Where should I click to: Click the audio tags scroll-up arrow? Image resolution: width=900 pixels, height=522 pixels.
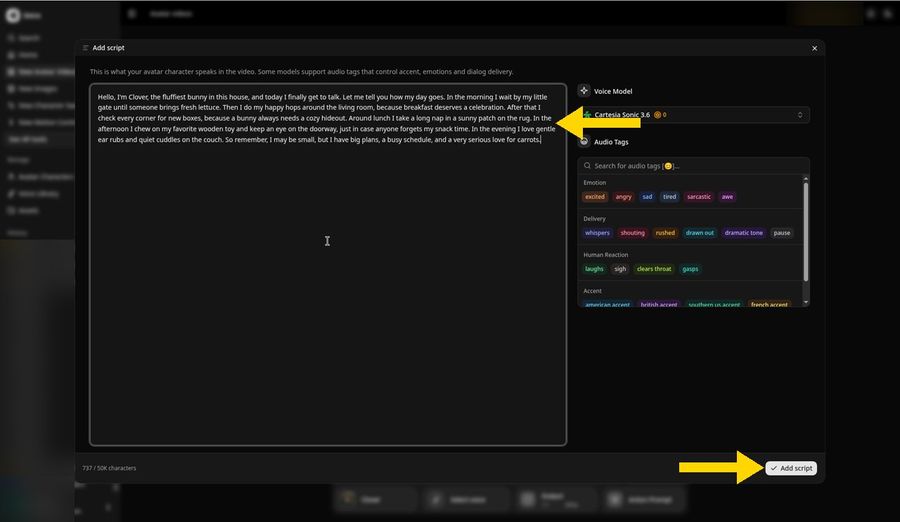(806, 179)
